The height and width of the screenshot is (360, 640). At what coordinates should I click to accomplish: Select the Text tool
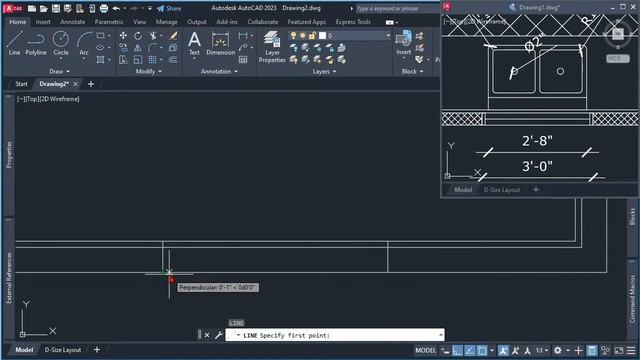click(x=194, y=43)
